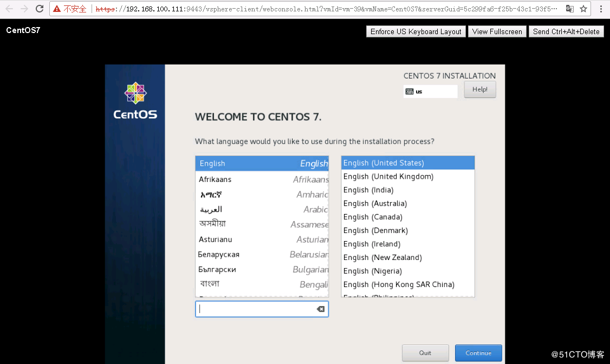
Task: Focus the language search input field
Action: [x=255, y=309]
